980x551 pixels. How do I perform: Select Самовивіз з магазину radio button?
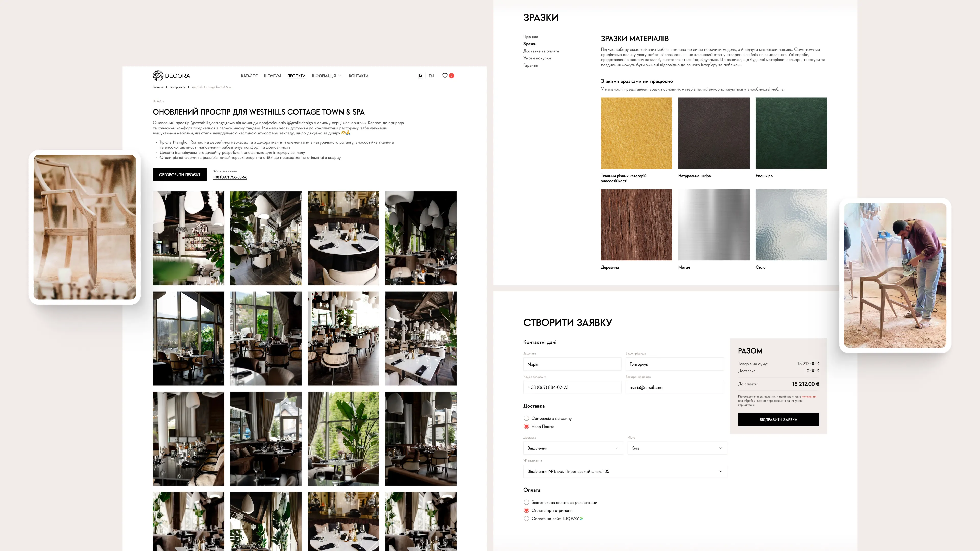click(526, 418)
